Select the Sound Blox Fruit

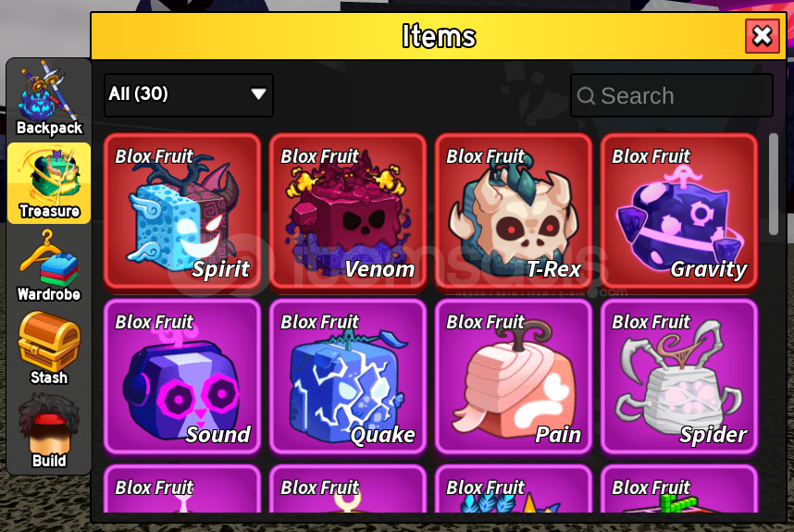coord(182,377)
